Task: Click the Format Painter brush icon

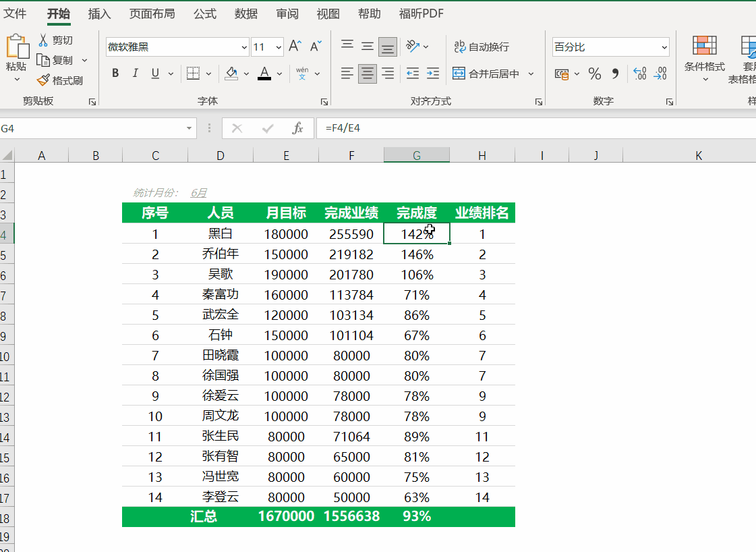Action: pos(43,80)
